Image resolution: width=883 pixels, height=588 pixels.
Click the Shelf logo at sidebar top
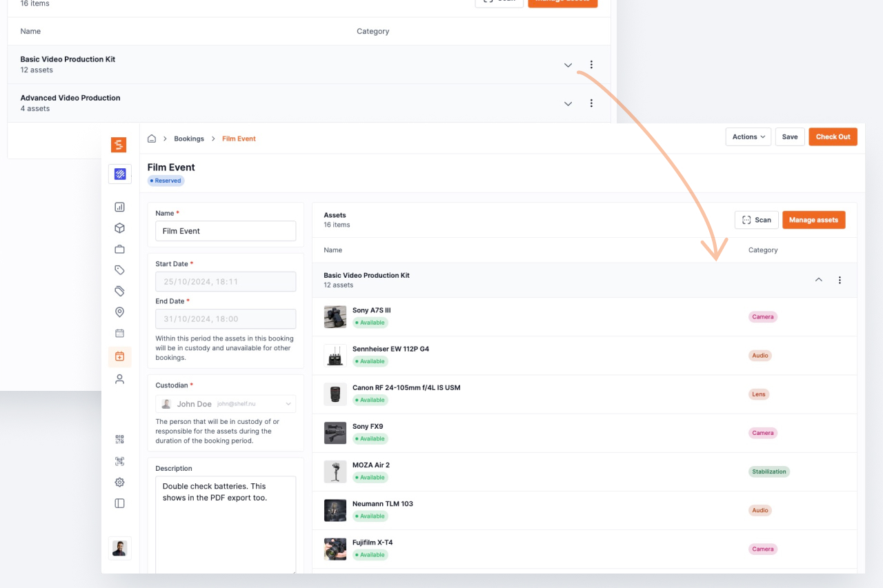tap(119, 145)
